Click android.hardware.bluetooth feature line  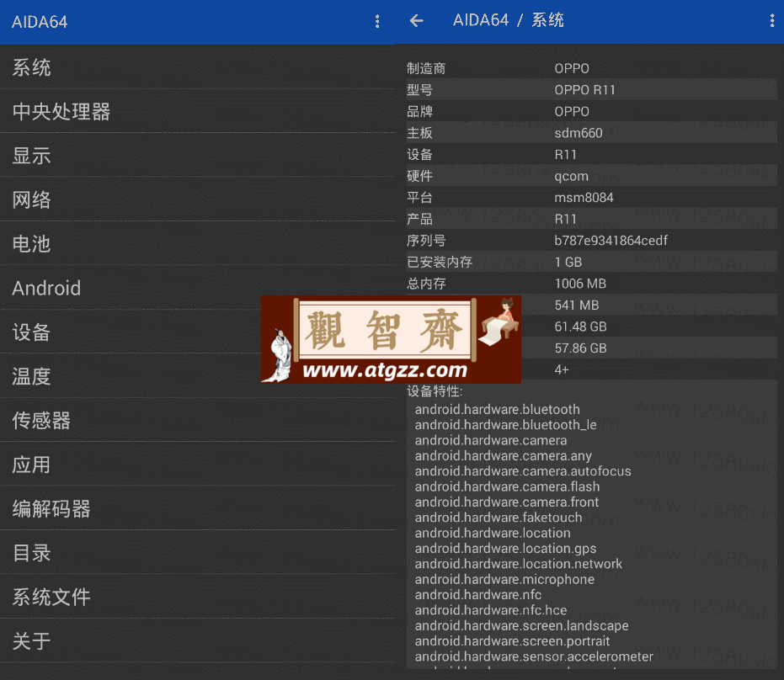(498, 409)
